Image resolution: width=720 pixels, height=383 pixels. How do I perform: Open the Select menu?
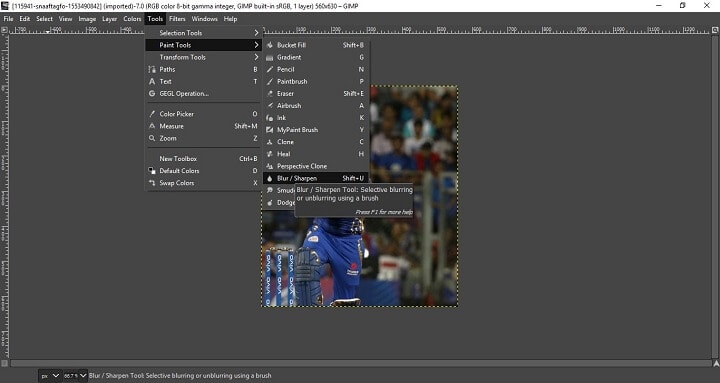point(45,19)
